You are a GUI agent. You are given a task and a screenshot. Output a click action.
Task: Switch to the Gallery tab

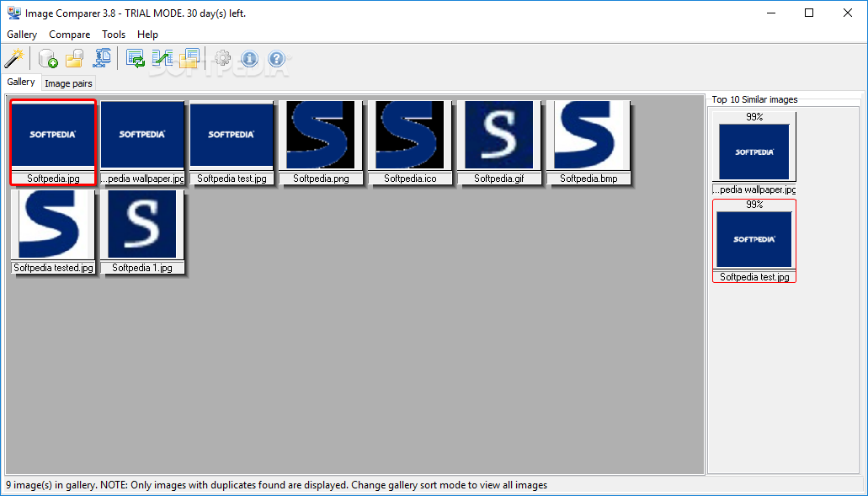click(21, 82)
